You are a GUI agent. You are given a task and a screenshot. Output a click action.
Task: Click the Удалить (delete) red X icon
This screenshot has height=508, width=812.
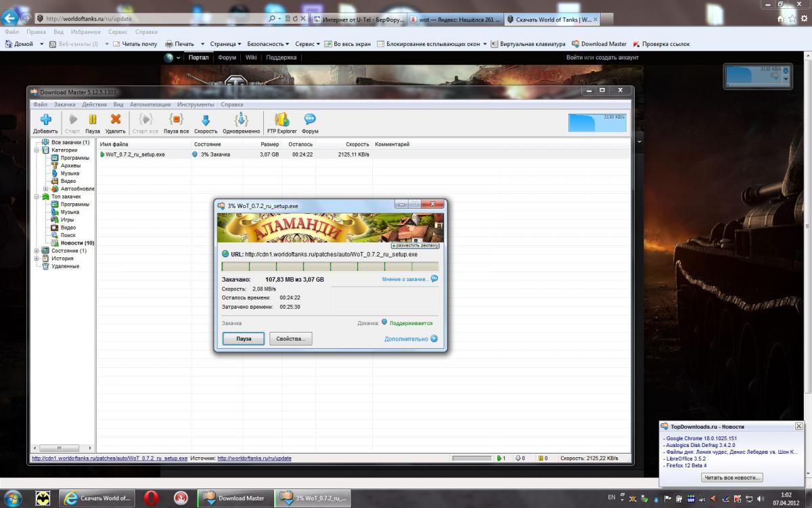coord(115,123)
